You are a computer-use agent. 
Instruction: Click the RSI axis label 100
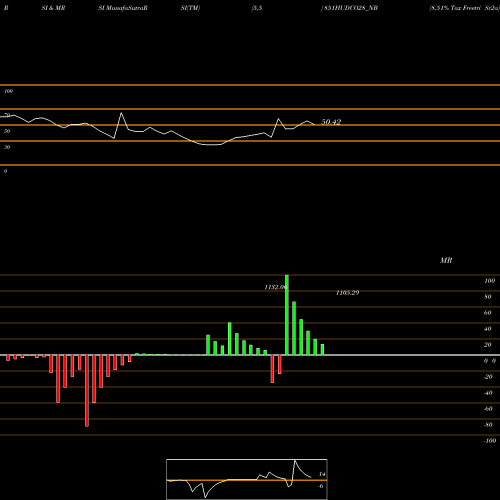9,91
